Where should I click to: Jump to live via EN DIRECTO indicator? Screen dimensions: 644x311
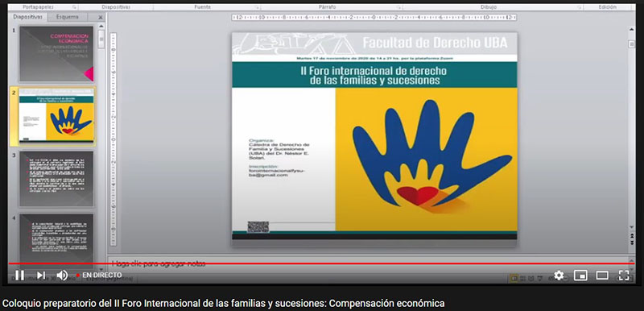(99, 275)
